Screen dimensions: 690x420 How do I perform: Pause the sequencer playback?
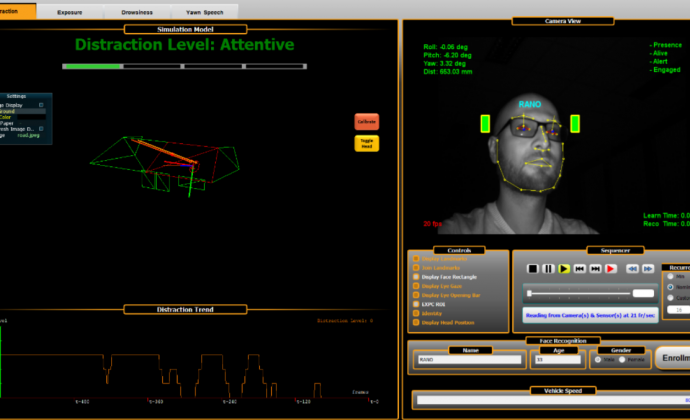(x=548, y=269)
